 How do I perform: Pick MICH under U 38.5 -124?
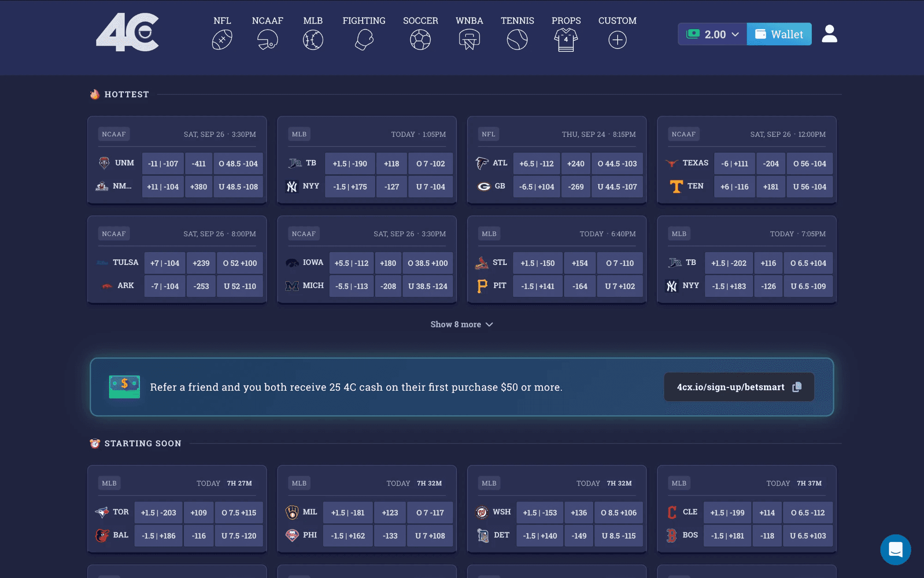[428, 286]
